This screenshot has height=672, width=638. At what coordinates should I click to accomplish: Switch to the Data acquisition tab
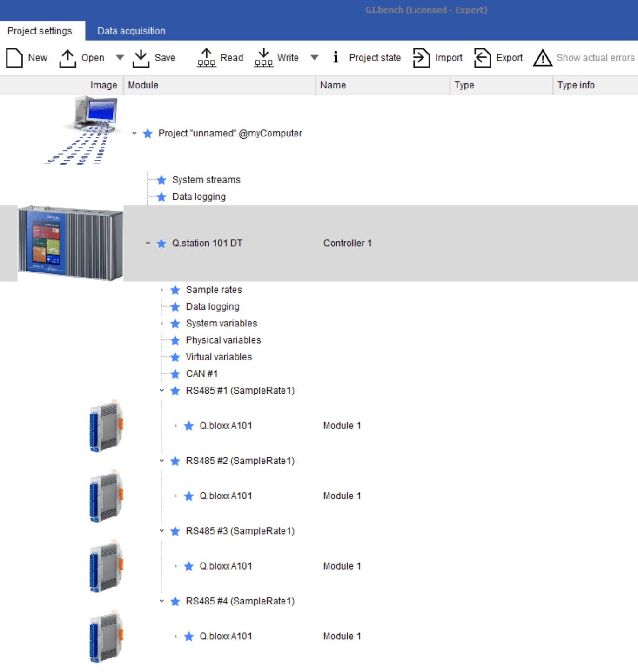pos(131,31)
